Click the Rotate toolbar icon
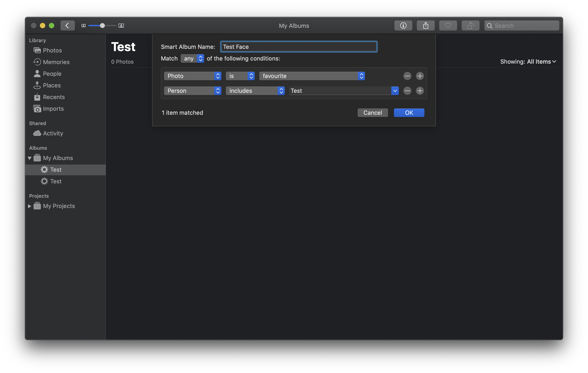 pos(470,26)
